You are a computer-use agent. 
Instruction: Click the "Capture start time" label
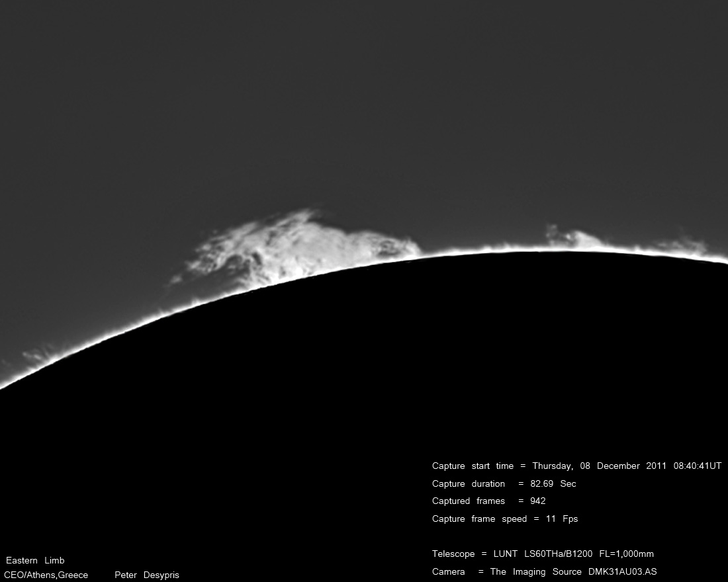click(473, 466)
